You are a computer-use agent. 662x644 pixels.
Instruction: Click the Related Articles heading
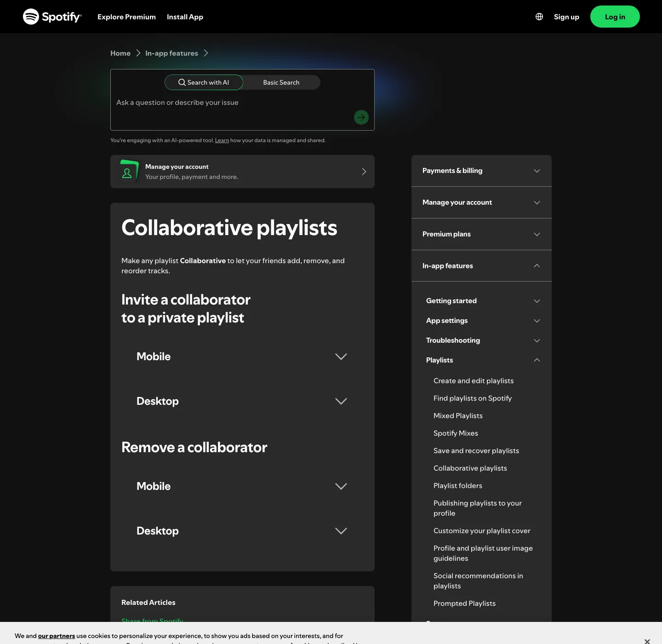pos(148,603)
